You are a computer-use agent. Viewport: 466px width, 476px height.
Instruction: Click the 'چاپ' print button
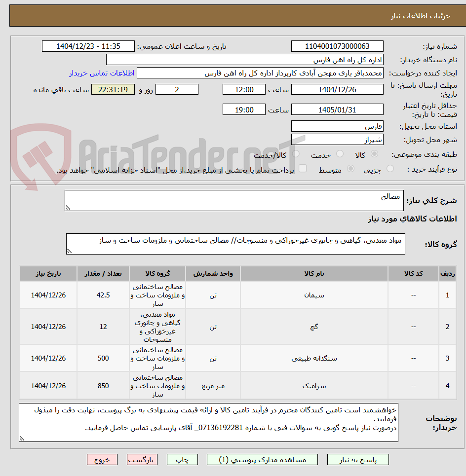pos(182,460)
